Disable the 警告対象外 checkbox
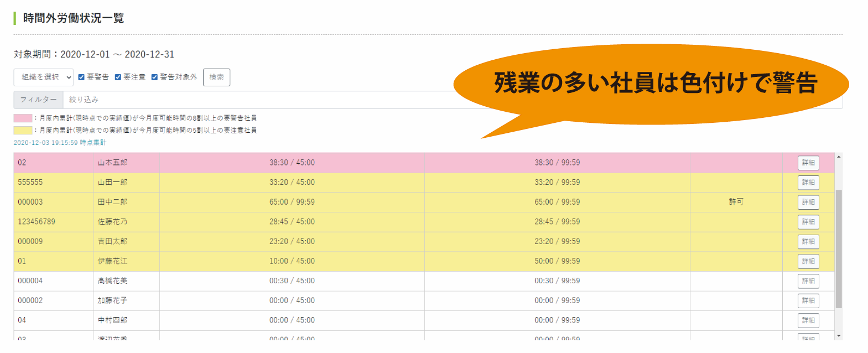Image resolution: width=868 pixels, height=353 pixels. pyautogui.click(x=154, y=77)
